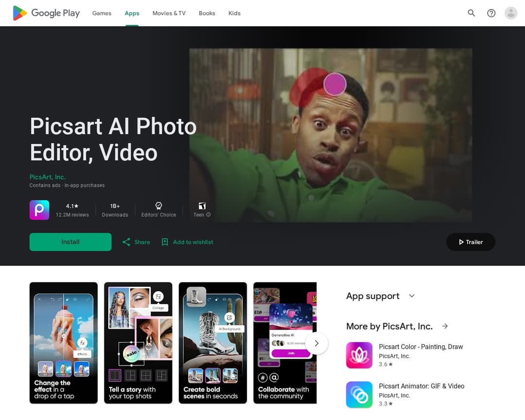Click the Picsart AI Photo Editor title
Screen dimensions: 525x420
point(113,139)
